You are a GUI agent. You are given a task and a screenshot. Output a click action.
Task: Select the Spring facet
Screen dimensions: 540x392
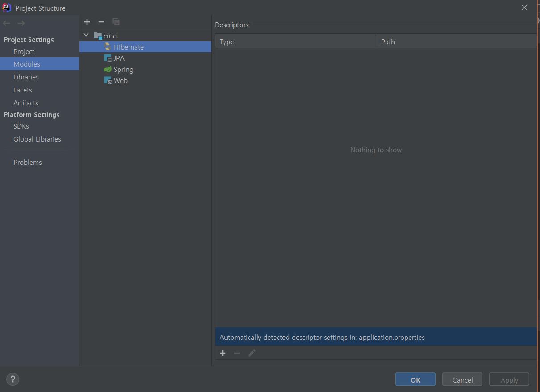pos(145,69)
